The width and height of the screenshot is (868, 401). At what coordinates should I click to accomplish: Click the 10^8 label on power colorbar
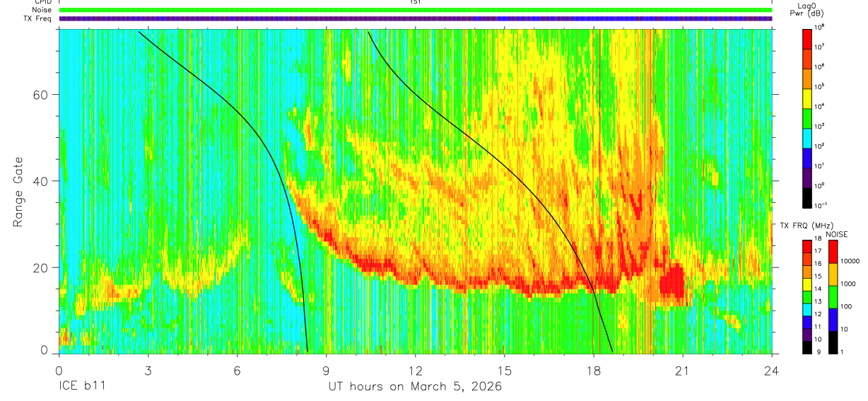[819, 28]
